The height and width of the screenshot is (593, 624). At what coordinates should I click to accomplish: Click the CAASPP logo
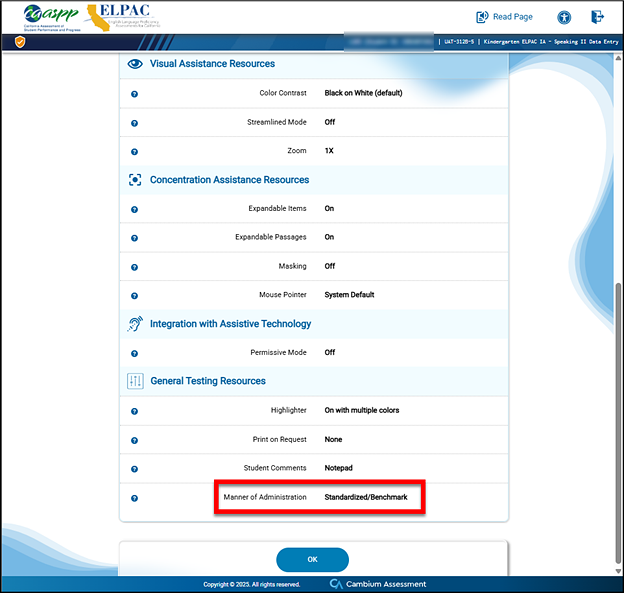click(x=52, y=18)
